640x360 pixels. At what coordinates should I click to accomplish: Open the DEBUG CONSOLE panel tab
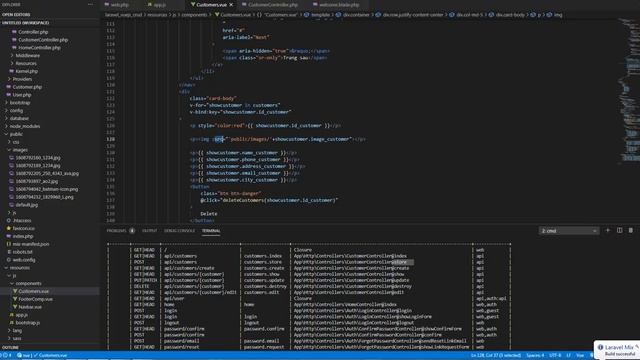(180, 231)
